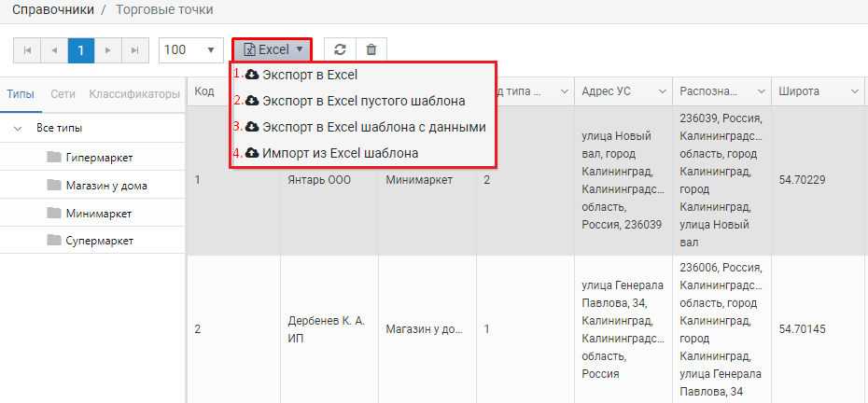
Task: Click the refresh icon in toolbar
Action: pyautogui.click(x=341, y=49)
